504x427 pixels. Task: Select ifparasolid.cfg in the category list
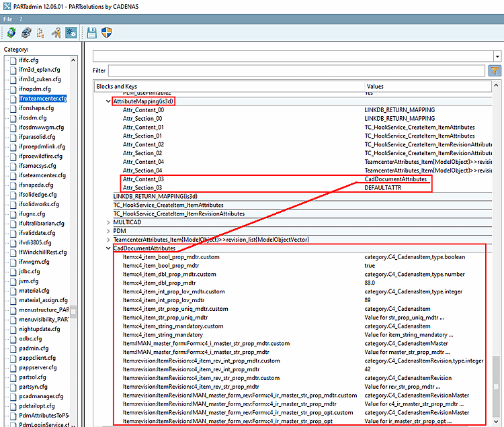coord(37,137)
